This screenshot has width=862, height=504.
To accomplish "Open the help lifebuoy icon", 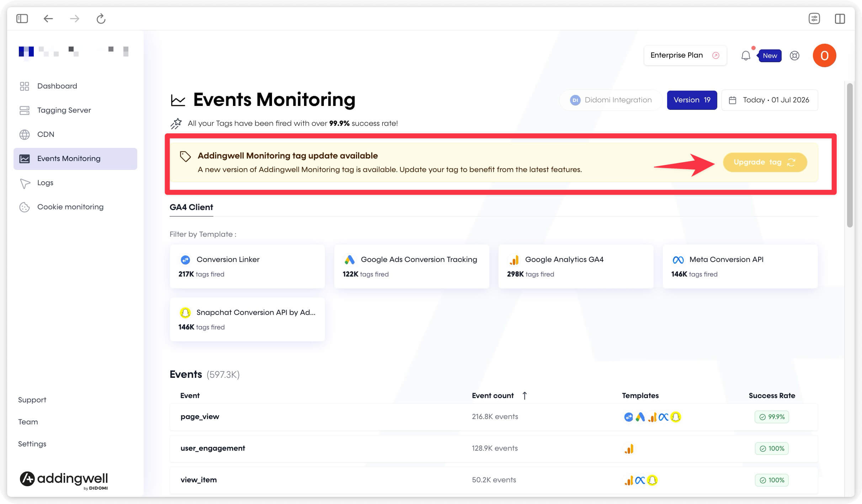I will pyautogui.click(x=794, y=56).
